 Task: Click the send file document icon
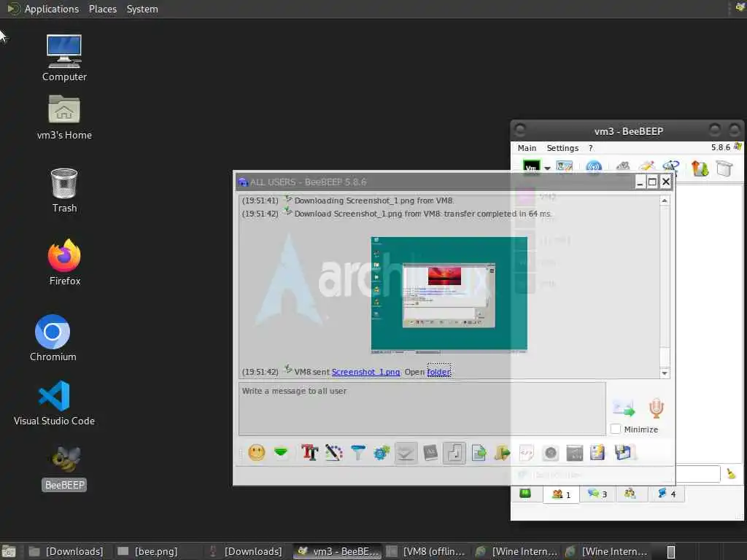pyautogui.click(x=479, y=452)
